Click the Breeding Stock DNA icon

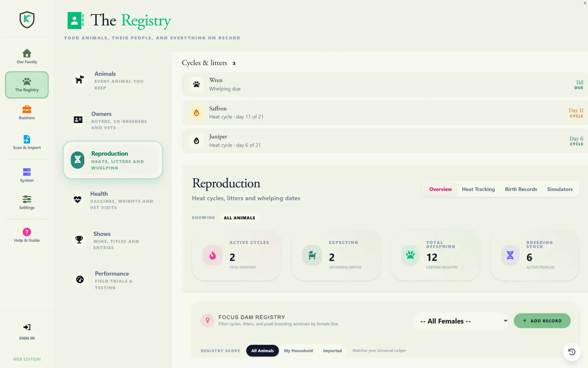tap(510, 256)
